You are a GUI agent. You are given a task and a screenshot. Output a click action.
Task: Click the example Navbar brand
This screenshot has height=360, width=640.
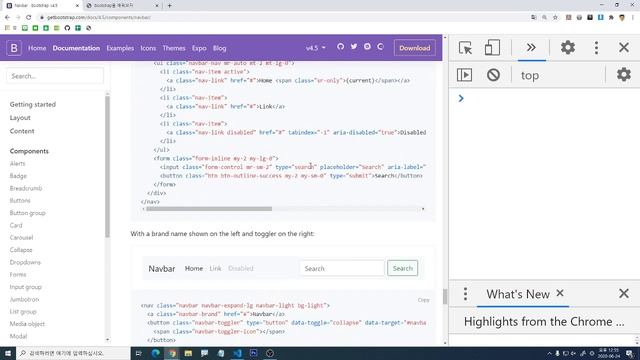coord(162,269)
